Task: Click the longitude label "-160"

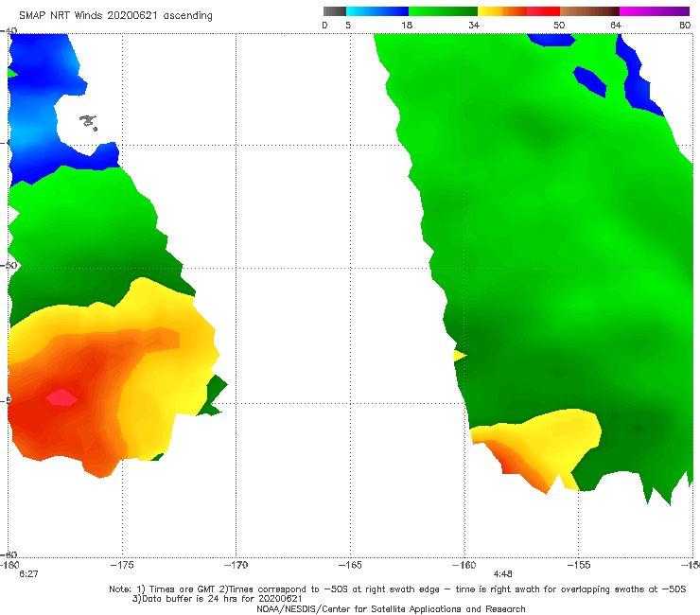Action: (464, 565)
